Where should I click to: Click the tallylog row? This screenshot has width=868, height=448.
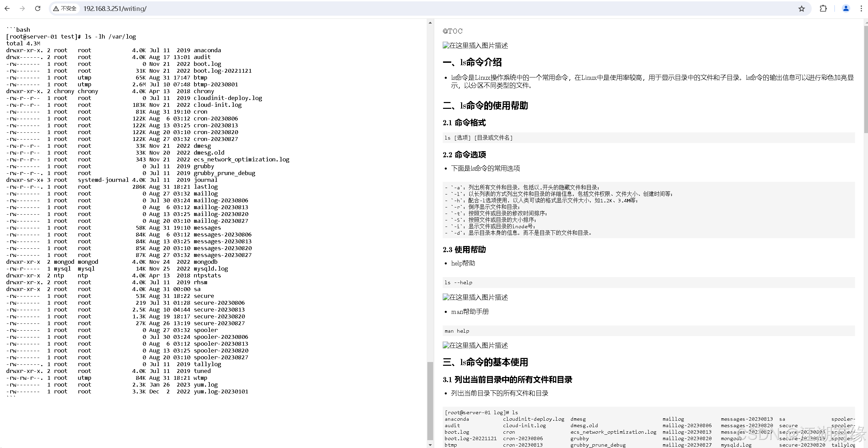pos(114,364)
